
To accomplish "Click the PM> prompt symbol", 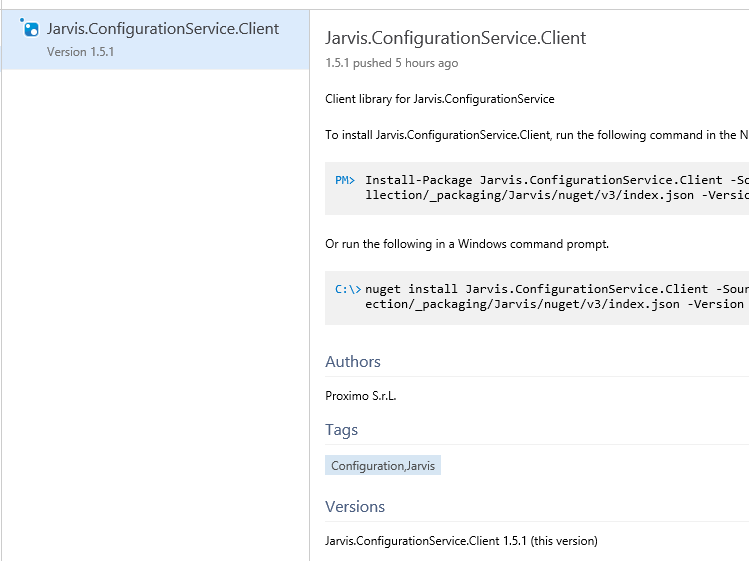I will tap(345, 180).
